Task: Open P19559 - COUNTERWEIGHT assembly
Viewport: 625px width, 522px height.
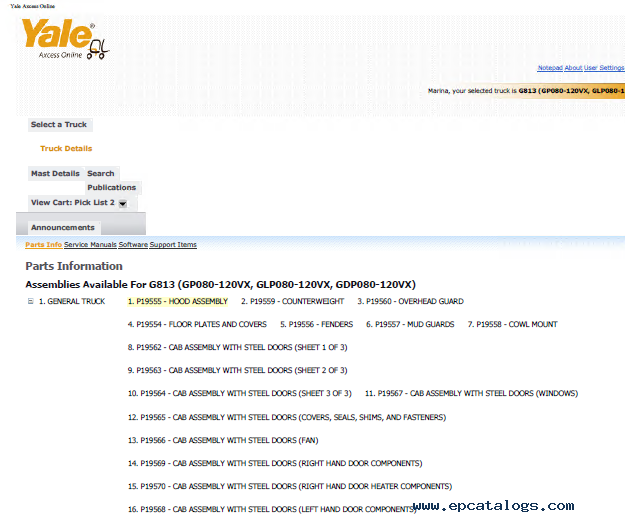Action: click(x=293, y=301)
